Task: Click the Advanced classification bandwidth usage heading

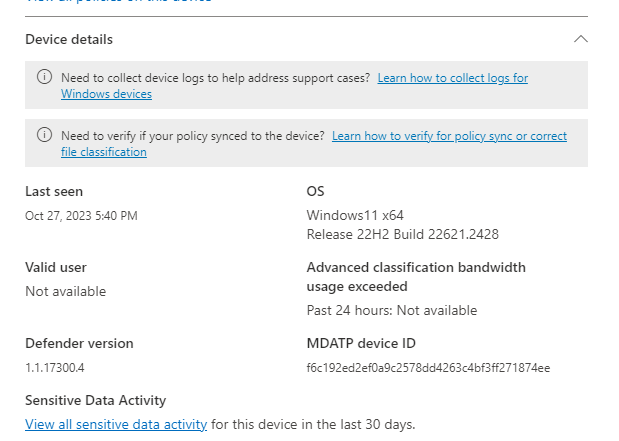Action: 415,276
